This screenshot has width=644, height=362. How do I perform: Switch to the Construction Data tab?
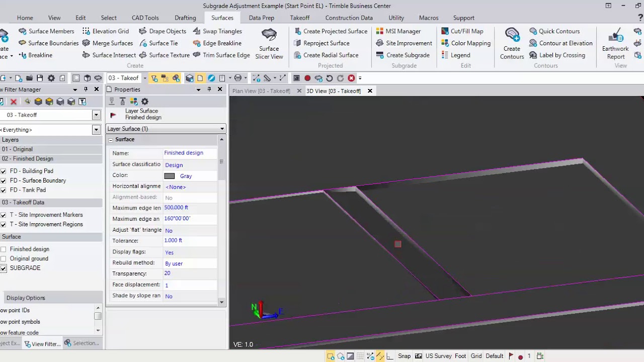point(349,18)
